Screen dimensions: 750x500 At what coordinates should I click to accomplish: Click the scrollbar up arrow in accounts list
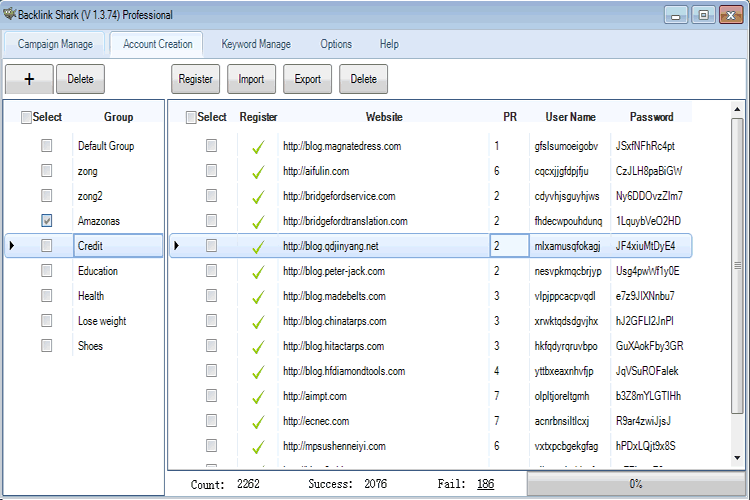[x=737, y=110]
